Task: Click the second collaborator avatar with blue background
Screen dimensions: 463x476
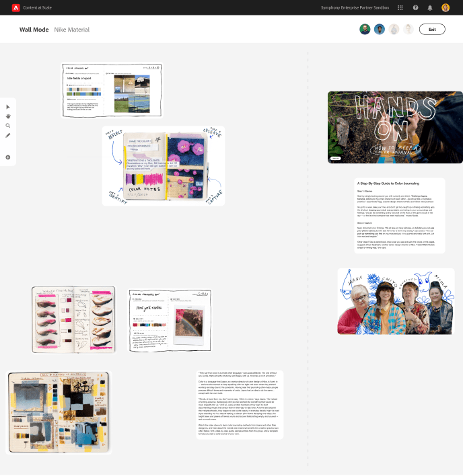Action: coord(380,30)
